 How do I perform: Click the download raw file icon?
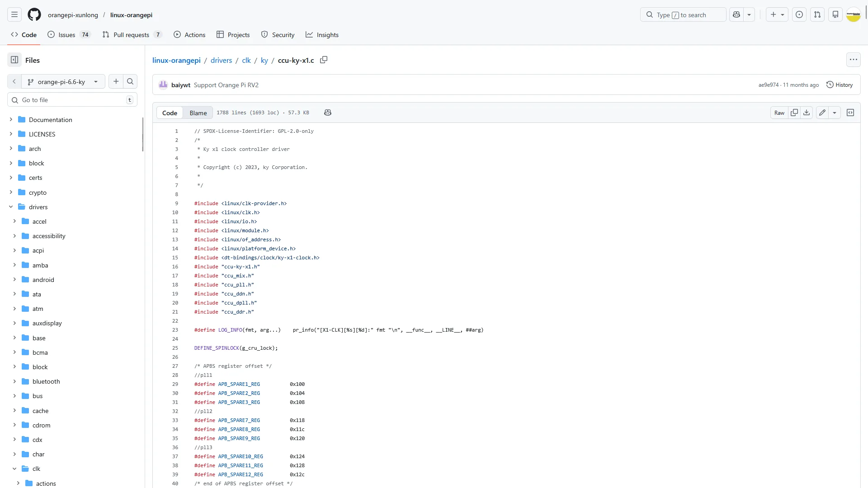[807, 113]
